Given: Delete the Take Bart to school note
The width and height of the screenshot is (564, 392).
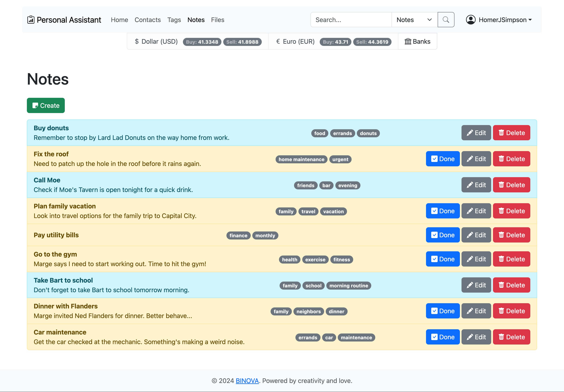Looking at the screenshot, I should point(511,285).
